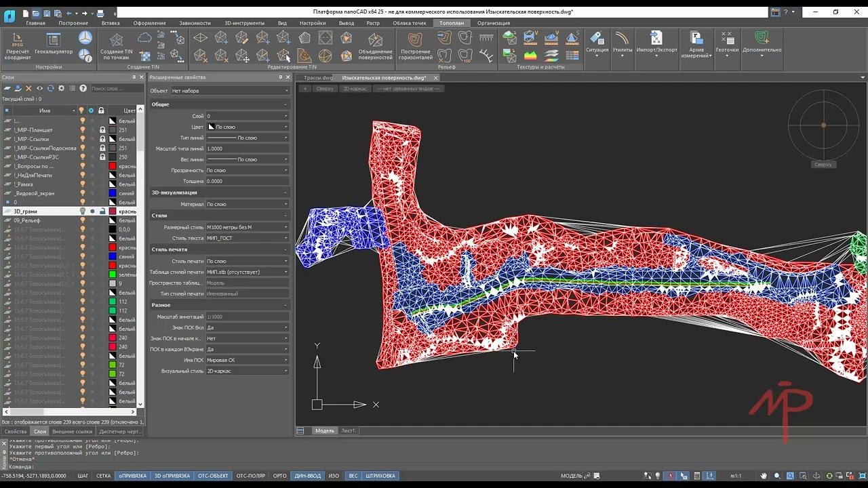Click red color swatch of !_Вопросы layer

(x=113, y=166)
